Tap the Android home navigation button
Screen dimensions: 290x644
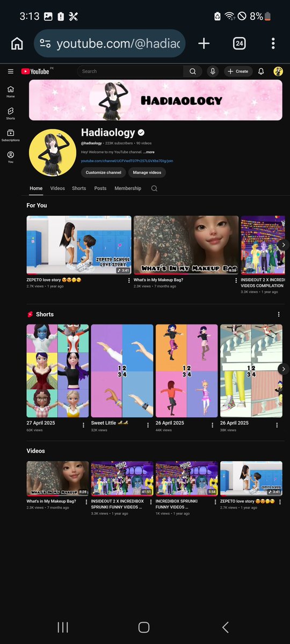pos(144,627)
